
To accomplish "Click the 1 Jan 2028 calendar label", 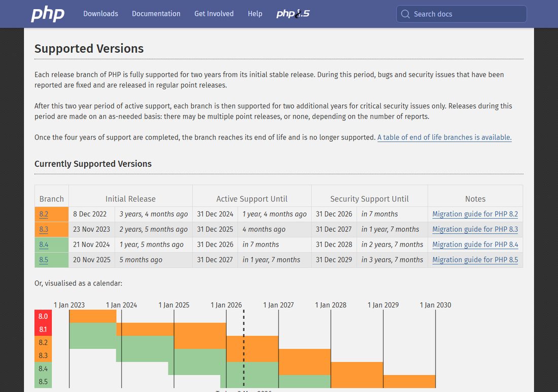I will pyautogui.click(x=331, y=305).
